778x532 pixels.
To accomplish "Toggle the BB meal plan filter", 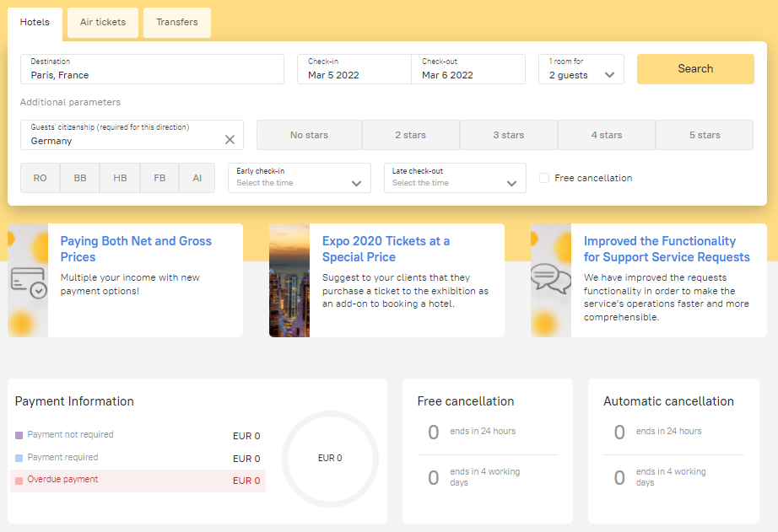I will 80,178.
